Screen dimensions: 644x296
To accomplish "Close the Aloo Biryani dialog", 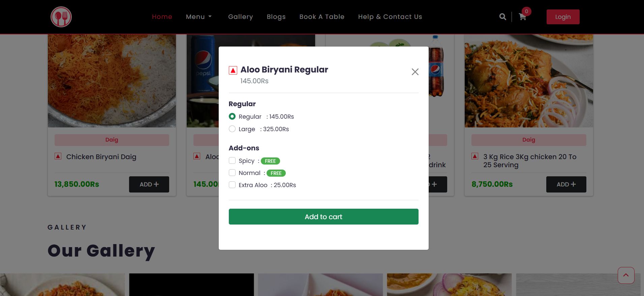I will [415, 72].
